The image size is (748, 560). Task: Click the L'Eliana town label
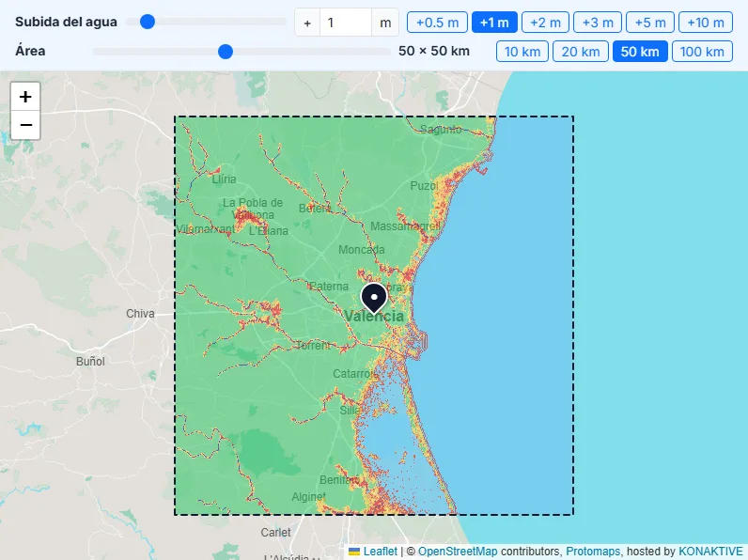click(x=269, y=231)
